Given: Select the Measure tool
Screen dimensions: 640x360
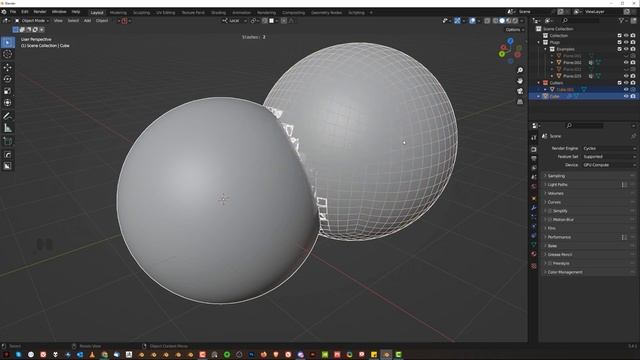Looking at the screenshot, I should 8,128.
